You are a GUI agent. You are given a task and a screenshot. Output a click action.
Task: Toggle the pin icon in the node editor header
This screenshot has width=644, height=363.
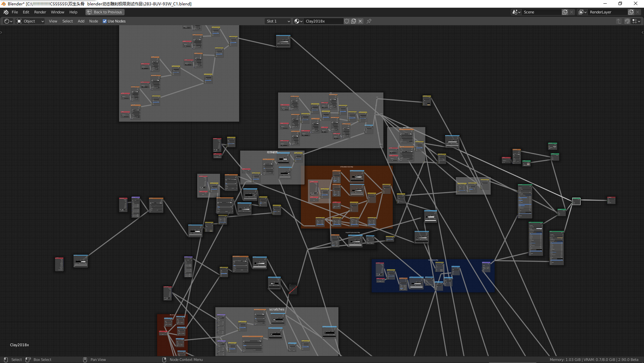[x=369, y=22]
